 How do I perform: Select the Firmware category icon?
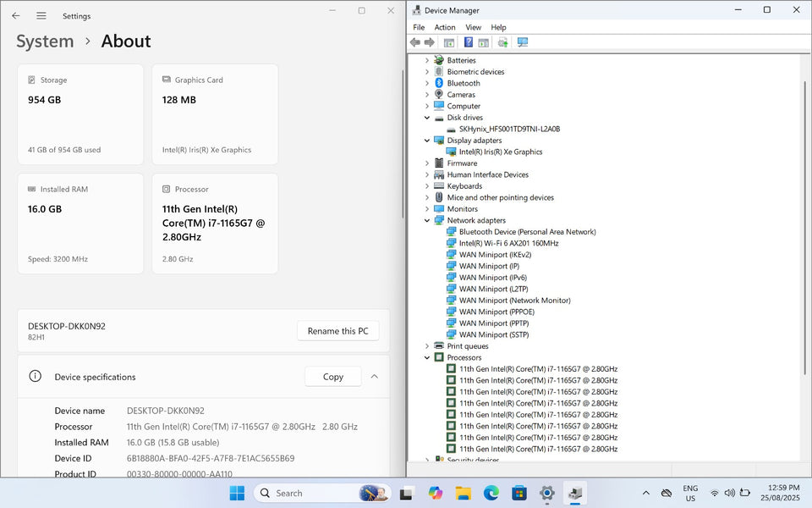tap(439, 163)
